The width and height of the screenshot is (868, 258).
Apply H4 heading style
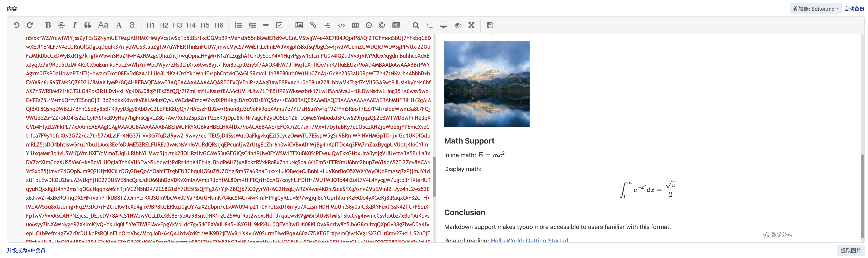coord(191,25)
